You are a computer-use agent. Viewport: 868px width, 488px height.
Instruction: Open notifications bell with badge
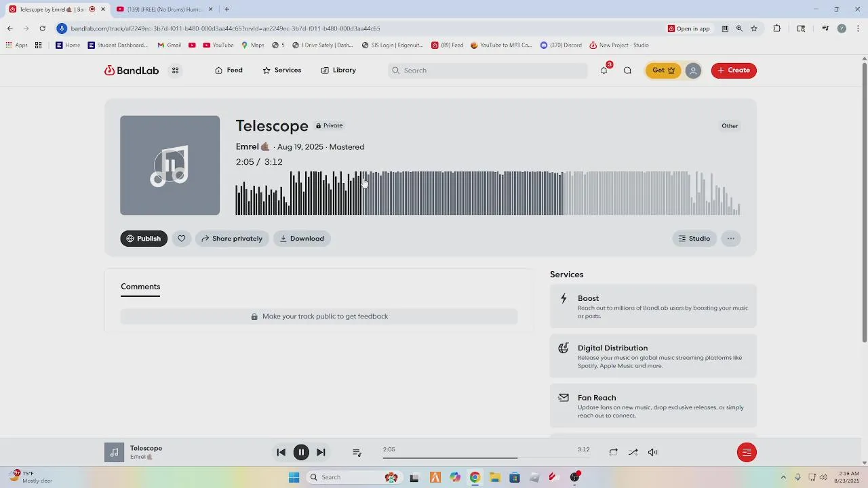[x=604, y=70]
